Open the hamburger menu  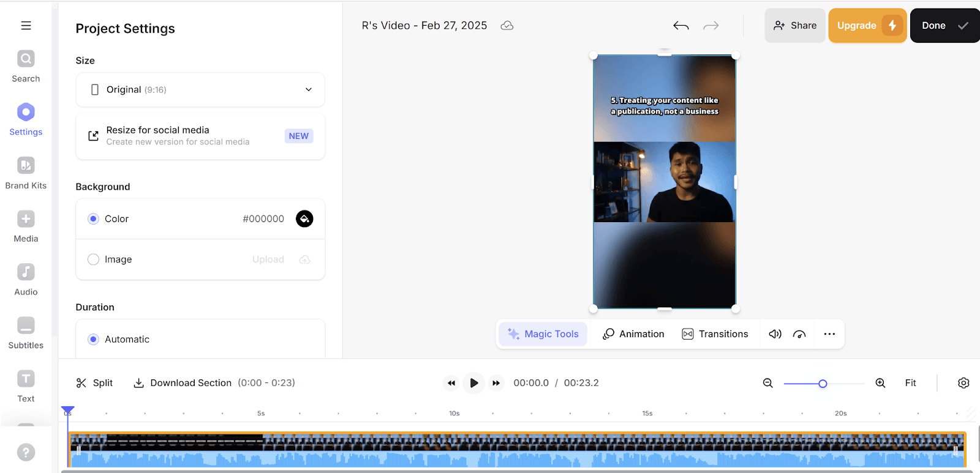click(26, 26)
